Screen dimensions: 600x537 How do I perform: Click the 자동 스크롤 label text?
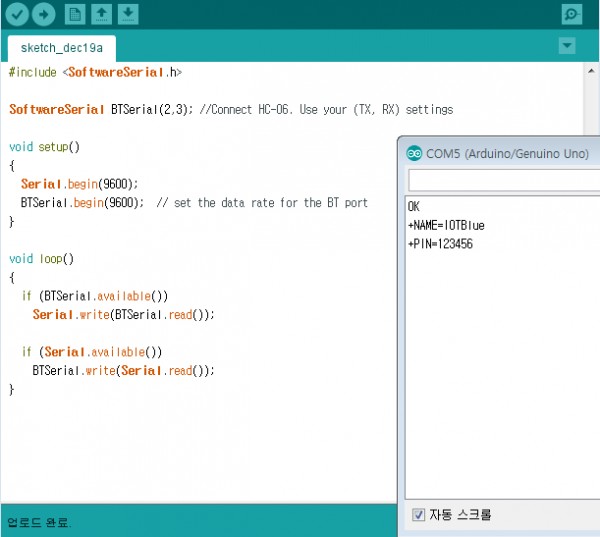pos(460,514)
